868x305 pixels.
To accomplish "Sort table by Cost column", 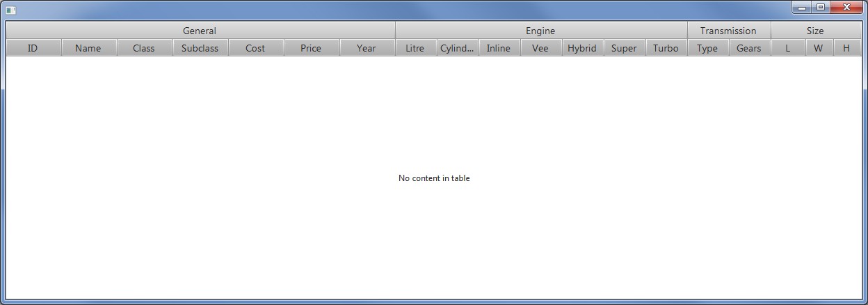I will point(255,48).
